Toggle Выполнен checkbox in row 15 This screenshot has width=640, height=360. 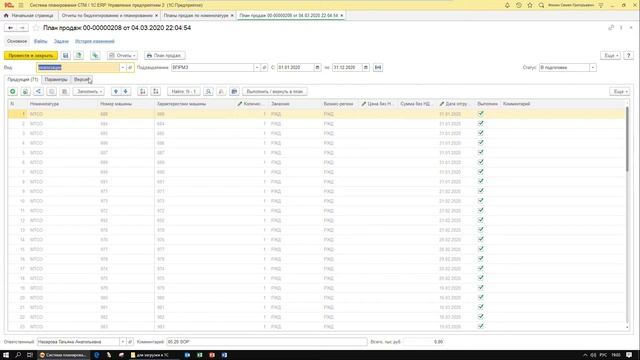481,249
